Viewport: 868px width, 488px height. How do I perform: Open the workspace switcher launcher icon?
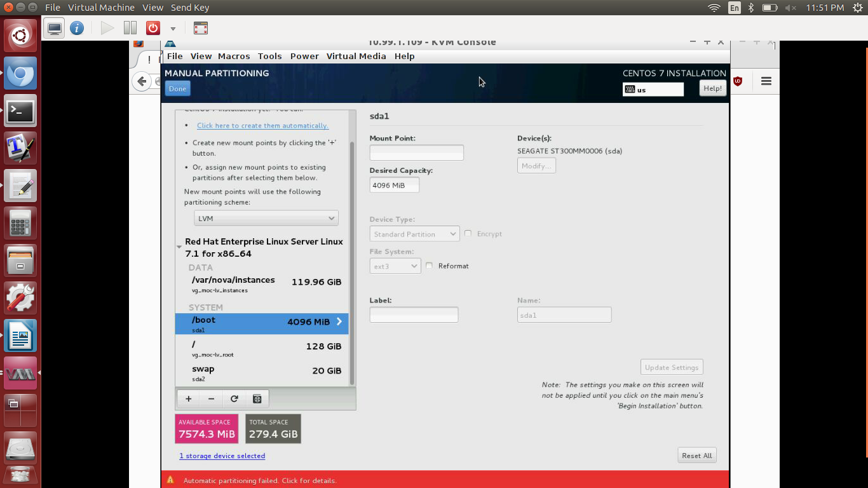tap(20, 410)
